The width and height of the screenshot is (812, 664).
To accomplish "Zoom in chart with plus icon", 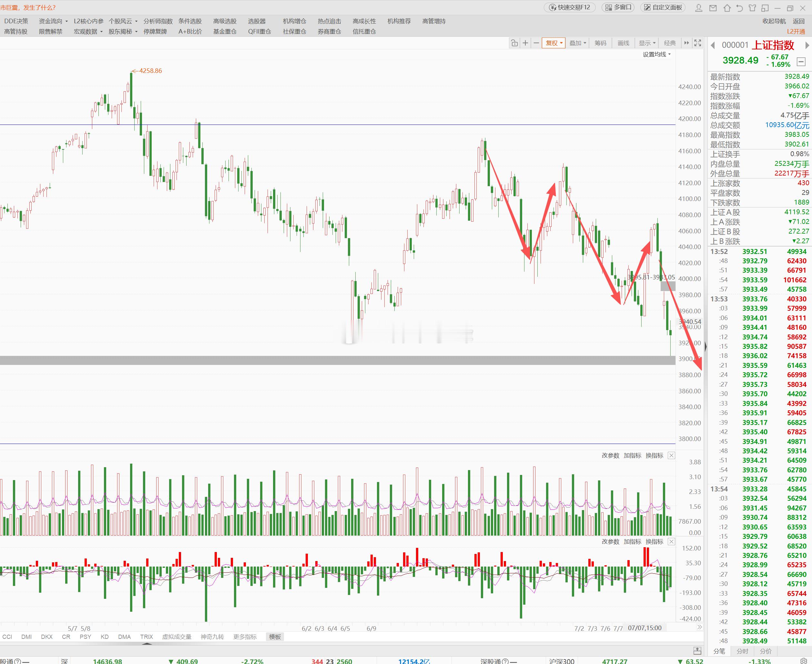I will click(525, 43).
